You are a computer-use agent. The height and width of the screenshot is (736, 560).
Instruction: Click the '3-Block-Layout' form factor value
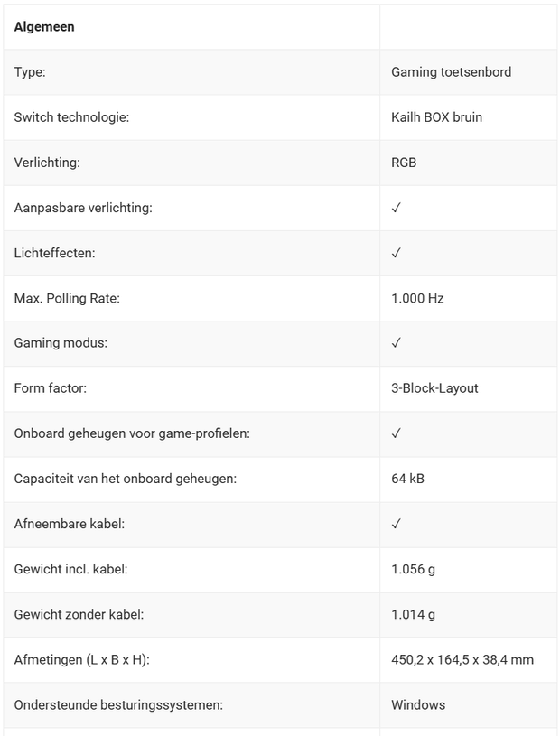(434, 388)
